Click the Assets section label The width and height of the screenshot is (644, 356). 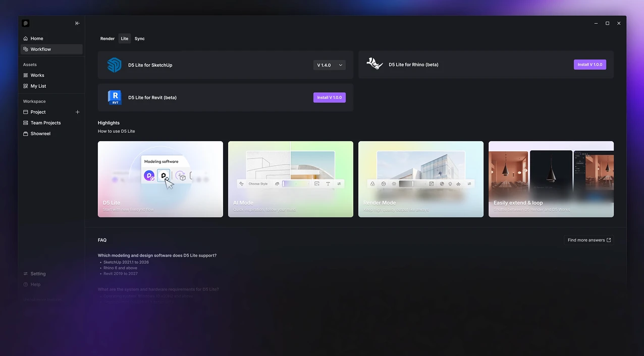(30, 65)
